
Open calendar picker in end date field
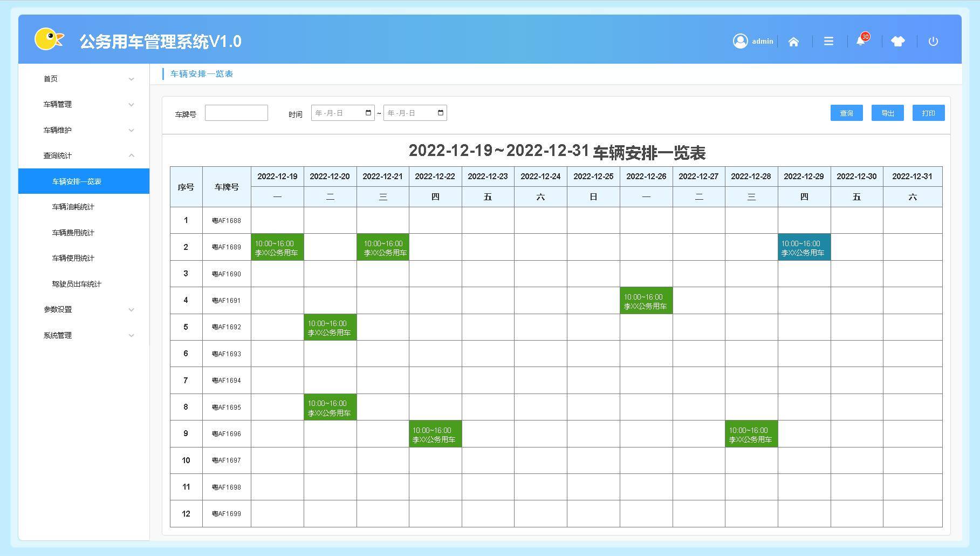441,113
